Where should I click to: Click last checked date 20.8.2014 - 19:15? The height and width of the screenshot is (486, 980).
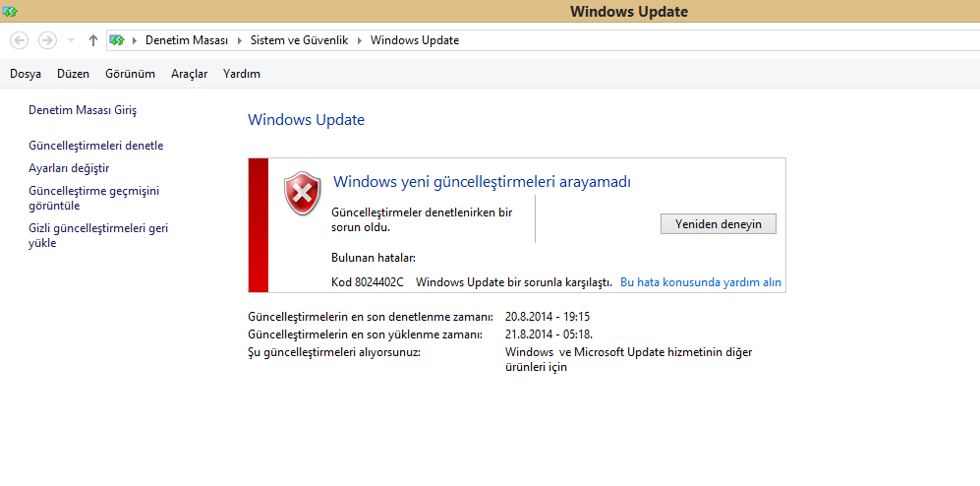click(548, 317)
